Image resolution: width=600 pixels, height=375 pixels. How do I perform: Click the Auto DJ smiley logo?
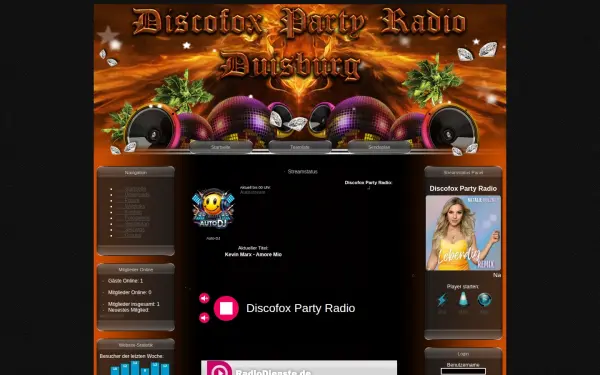[213, 209]
